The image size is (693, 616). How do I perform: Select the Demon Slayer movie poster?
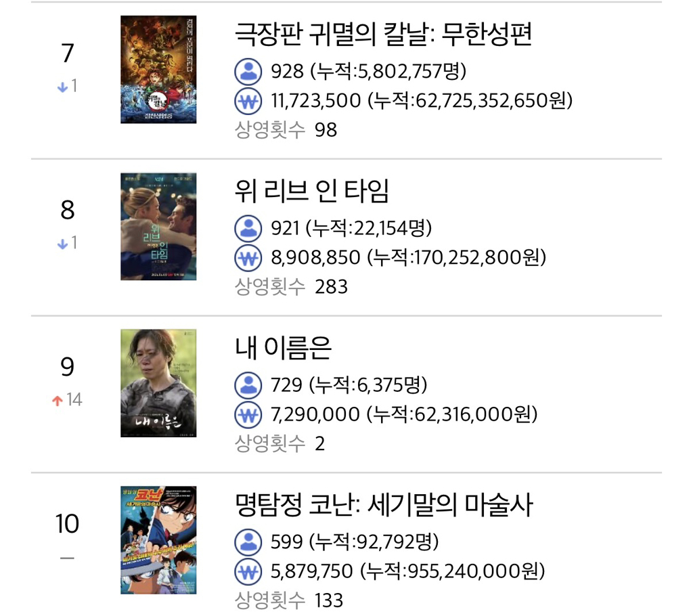pos(158,70)
